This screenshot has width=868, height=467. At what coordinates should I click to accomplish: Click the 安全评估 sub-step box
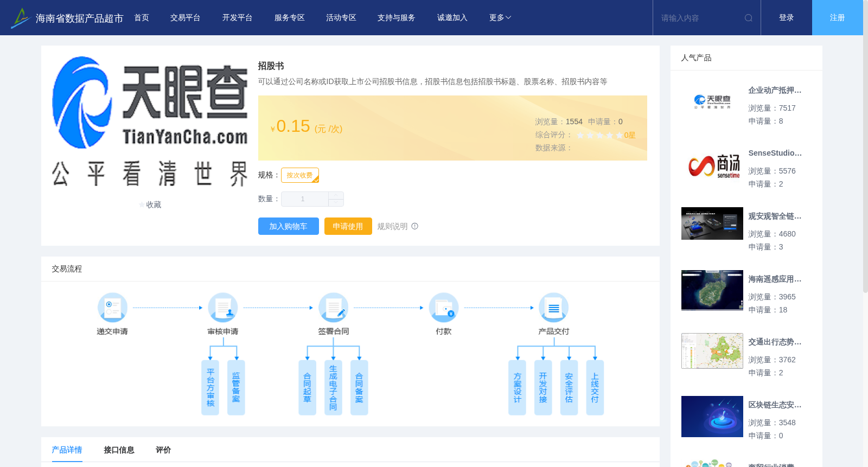(569, 388)
